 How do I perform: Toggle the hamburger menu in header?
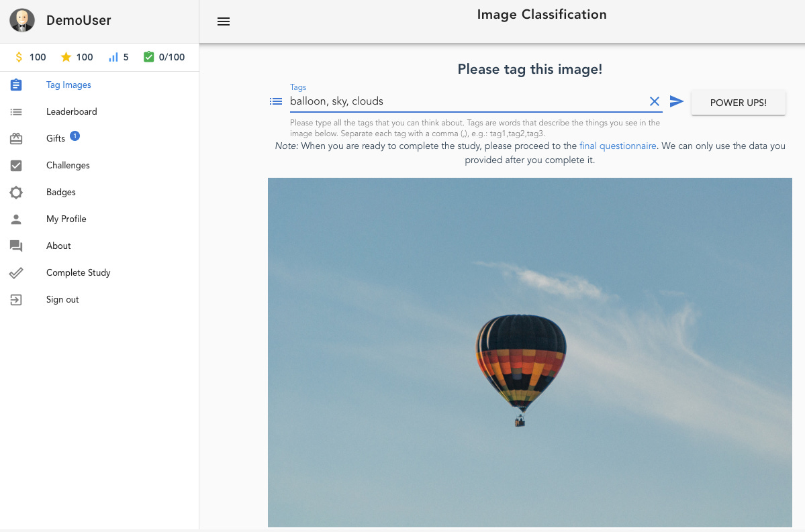click(224, 21)
